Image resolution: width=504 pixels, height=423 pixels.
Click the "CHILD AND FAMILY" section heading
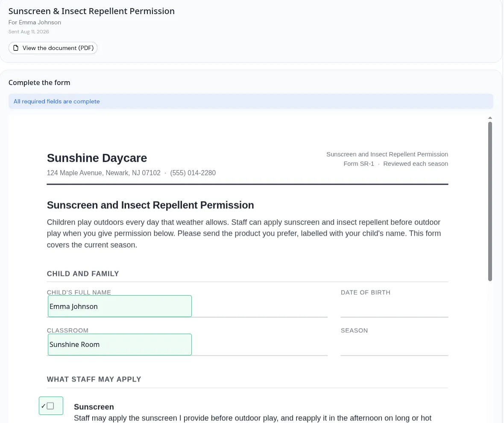click(83, 273)
